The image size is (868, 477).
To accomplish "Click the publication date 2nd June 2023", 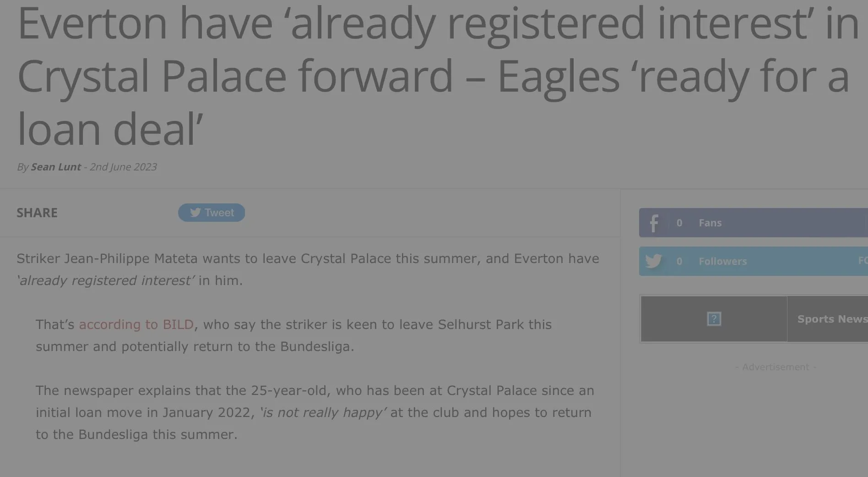I will [123, 167].
